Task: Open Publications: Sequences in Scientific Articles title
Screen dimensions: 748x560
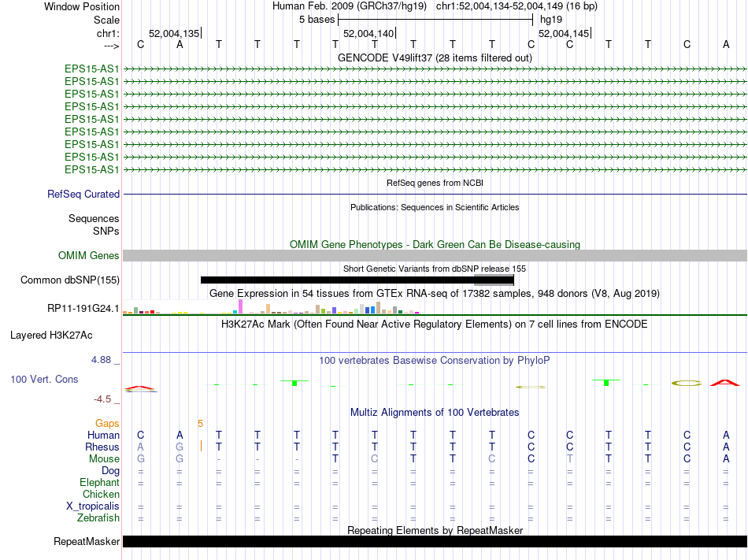Action: tap(435, 207)
